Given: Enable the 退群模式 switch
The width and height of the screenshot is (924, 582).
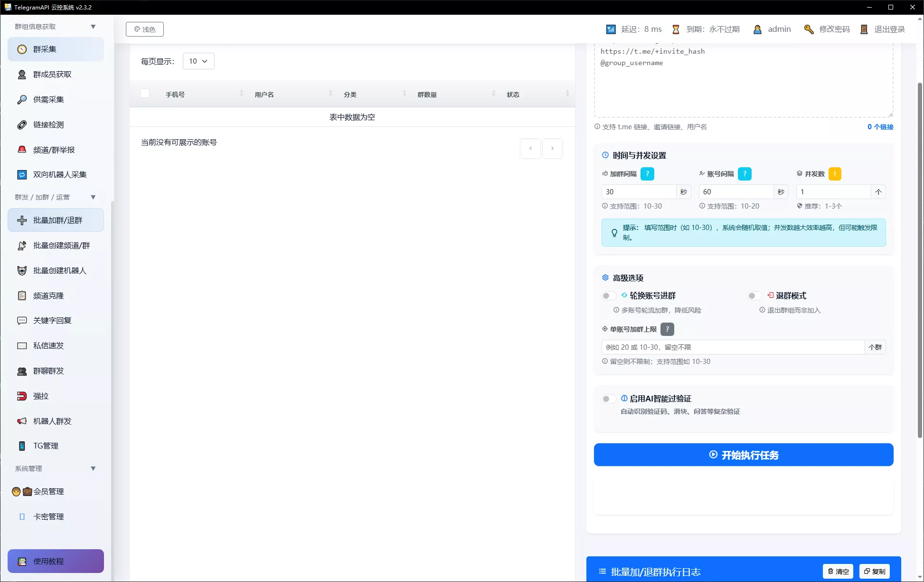Looking at the screenshot, I should point(754,296).
